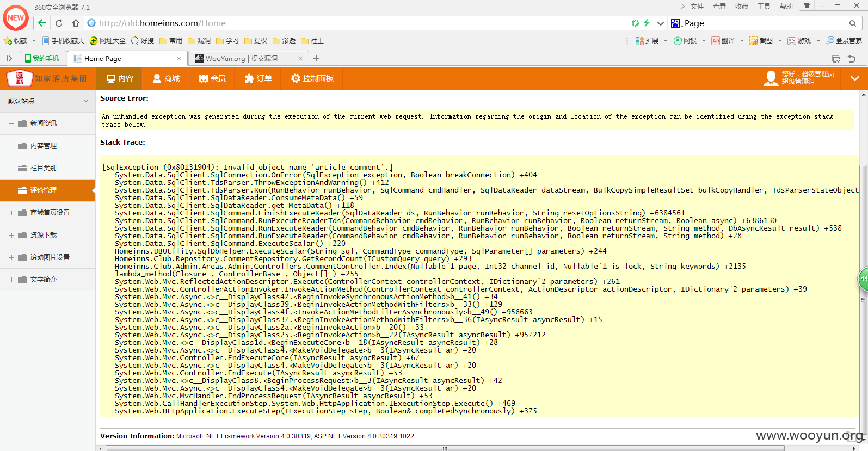Click the 截图 screenshot toolbar button

tap(761, 41)
